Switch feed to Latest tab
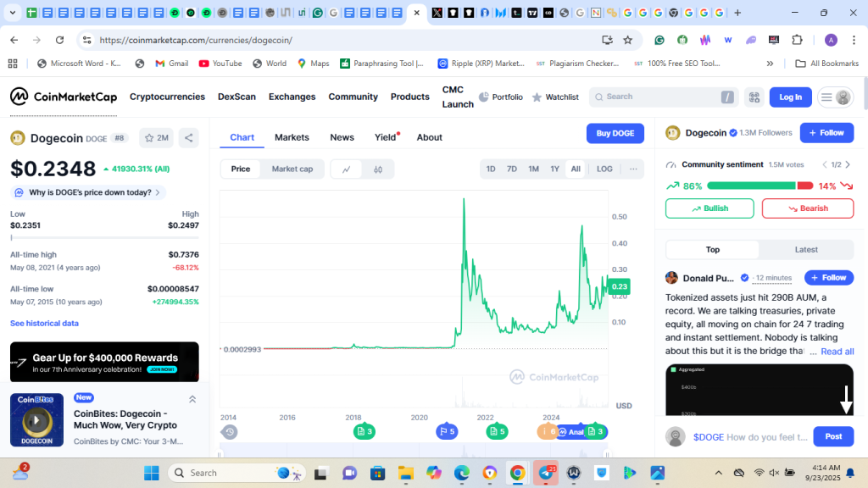This screenshot has width=868, height=488. [x=806, y=250]
